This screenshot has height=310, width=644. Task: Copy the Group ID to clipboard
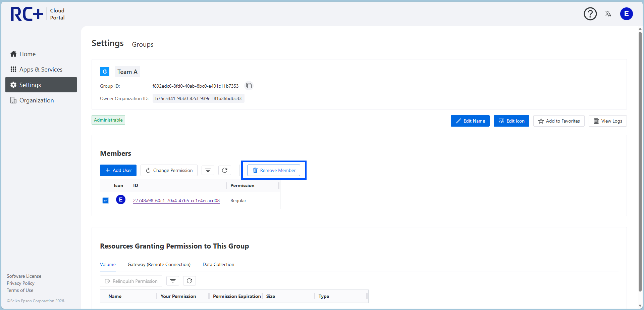click(249, 86)
